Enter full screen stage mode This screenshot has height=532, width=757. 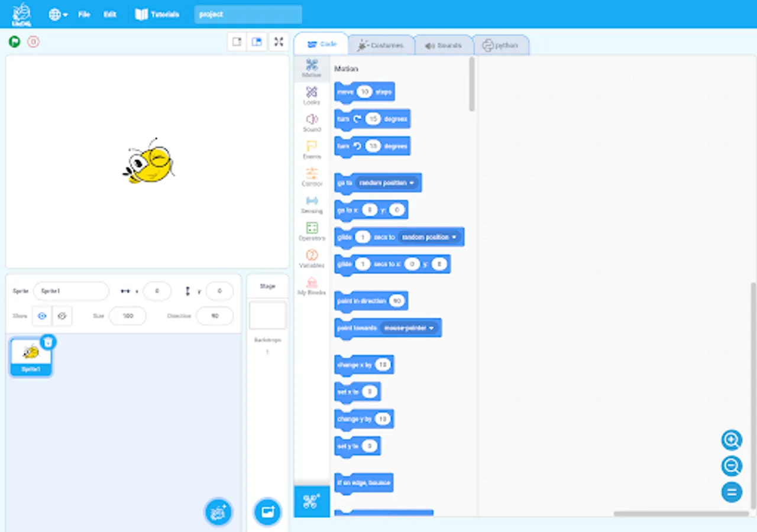pos(279,42)
